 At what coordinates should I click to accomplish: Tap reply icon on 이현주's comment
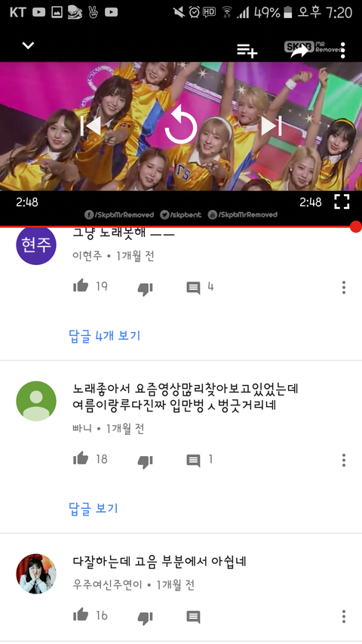point(193,288)
